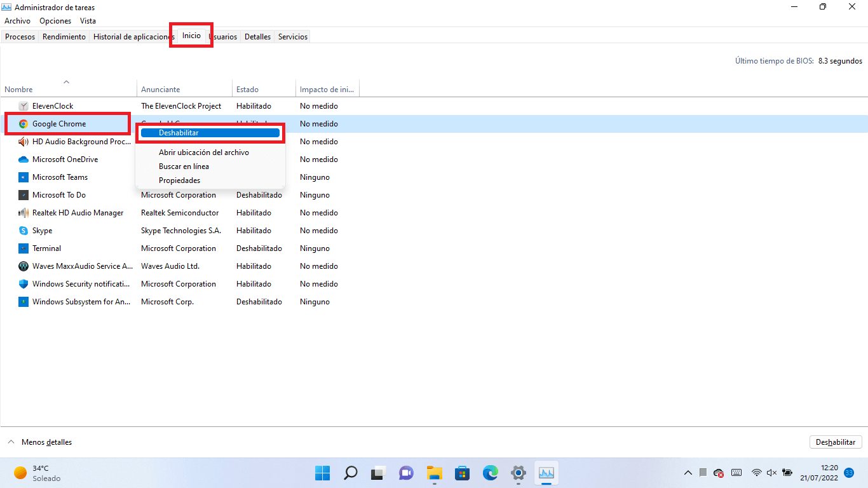Open the weather widget showing 34°C
This screenshot has height=488, width=868.
point(38,473)
